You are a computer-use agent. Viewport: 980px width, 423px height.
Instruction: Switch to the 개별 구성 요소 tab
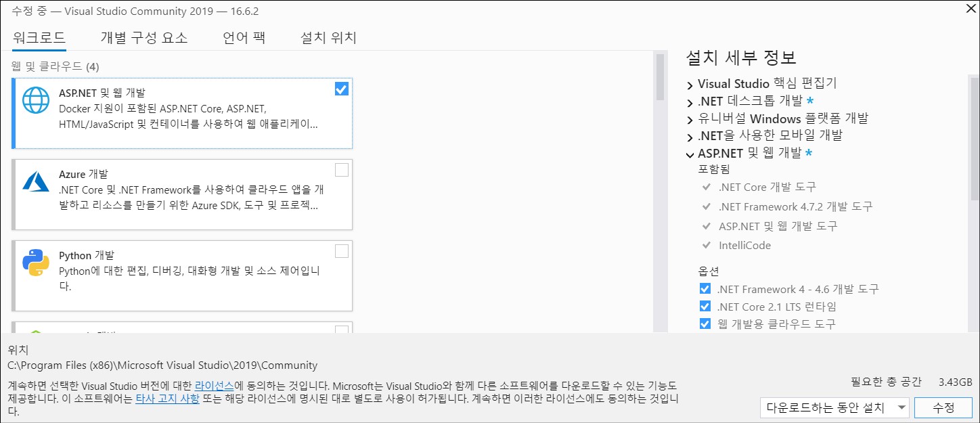pyautogui.click(x=144, y=38)
